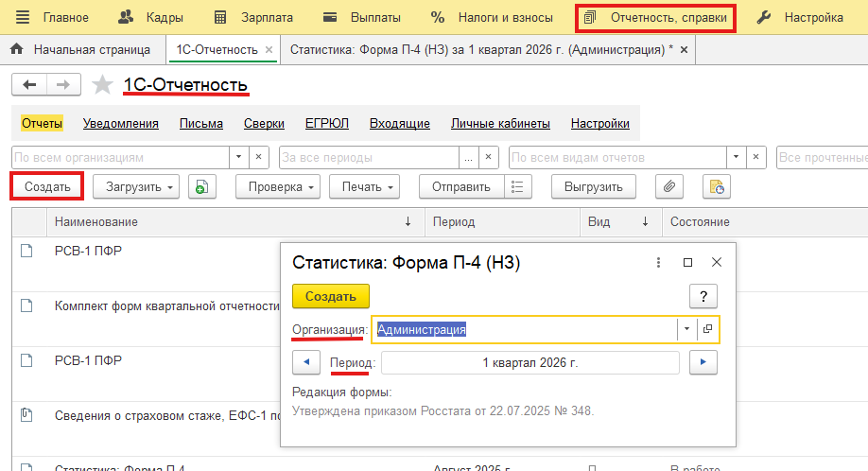This screenshot has width=868, height=471.
Task: Sort by the Вид column header
Action: tap(620, 222)
